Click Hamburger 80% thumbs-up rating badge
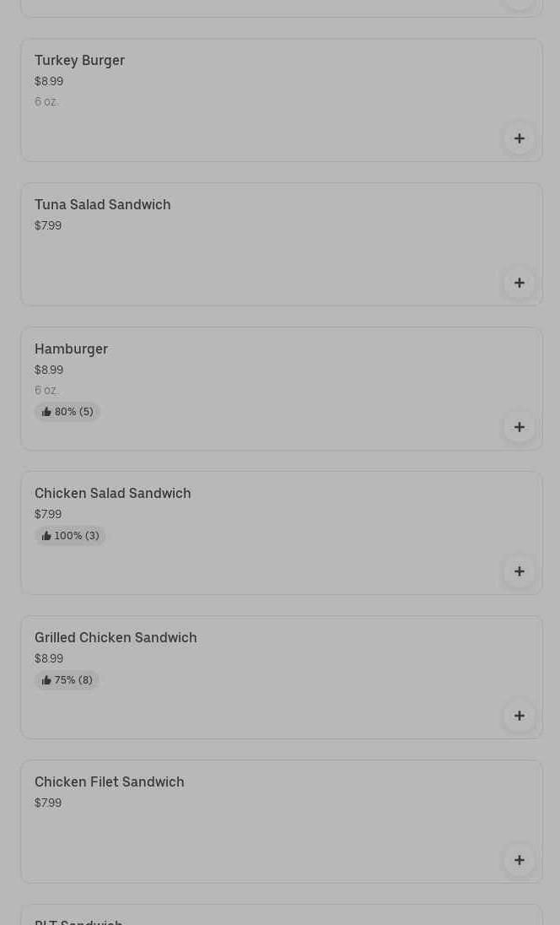Screen dimensions: 560x925 coord(67,412)
